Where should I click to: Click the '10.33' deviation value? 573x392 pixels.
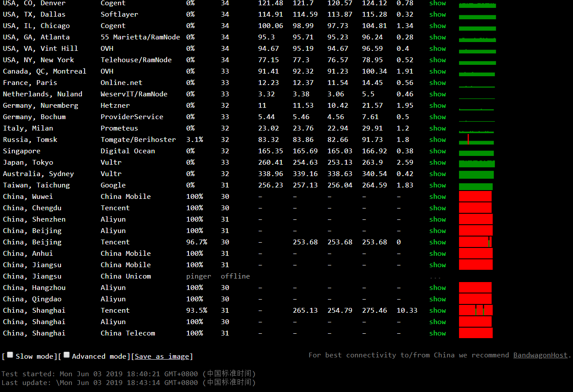(407, 311)
